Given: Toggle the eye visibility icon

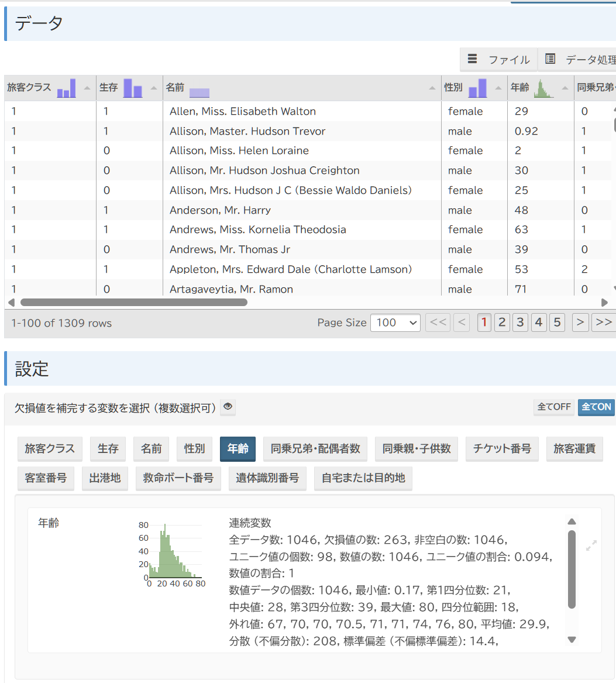Looking at the screenshot, I should point(228,407).
